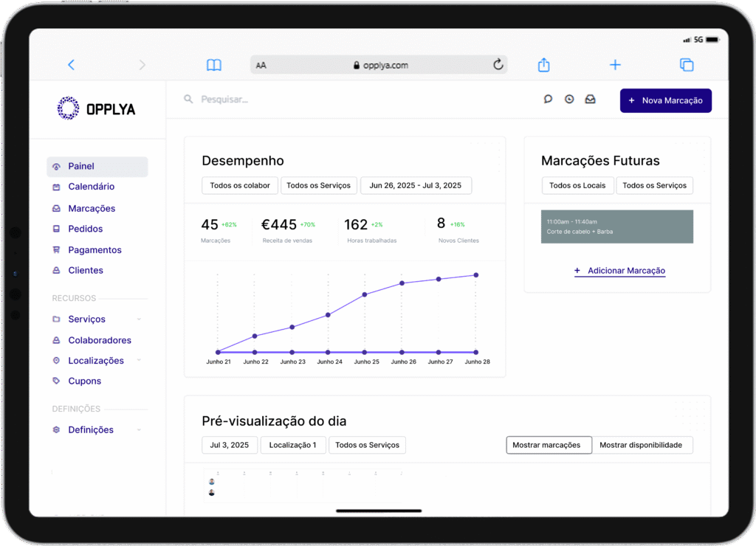Click the Safari back arrow
The image size is (756, 546).
[72, 65]
